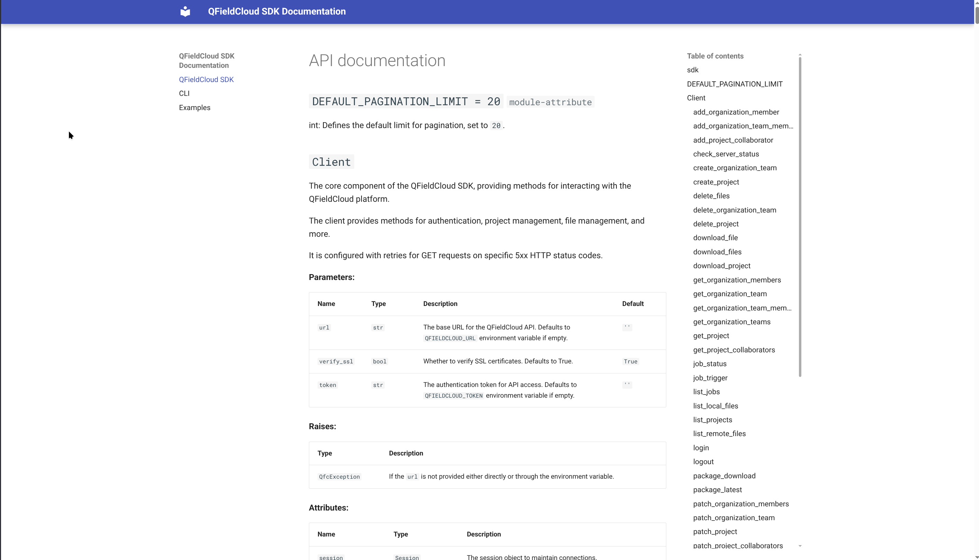Image resolution: width=979 pixels, height=560 pixels.
Task: Click the QFieldCloud SDK Documentation header title
Action: 277,11
